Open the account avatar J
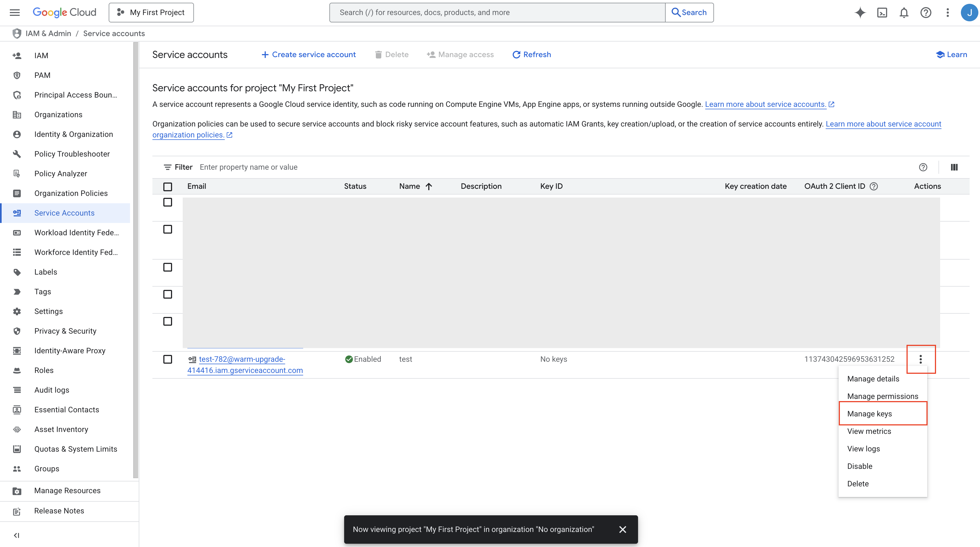Viewport: 980px width, 547px height. tap(969, 13)
